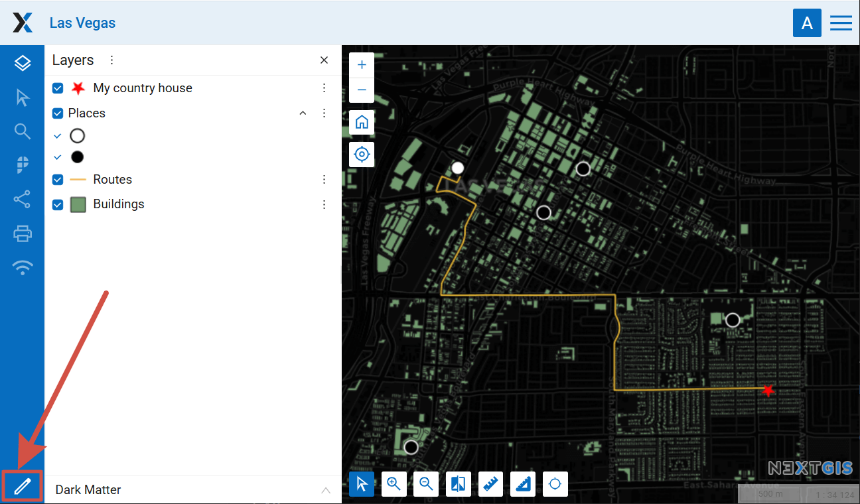Toggle the Routes layer checkbox
Image resolution: width=860 pixels, height=504 pixels.
coord(58,180)
